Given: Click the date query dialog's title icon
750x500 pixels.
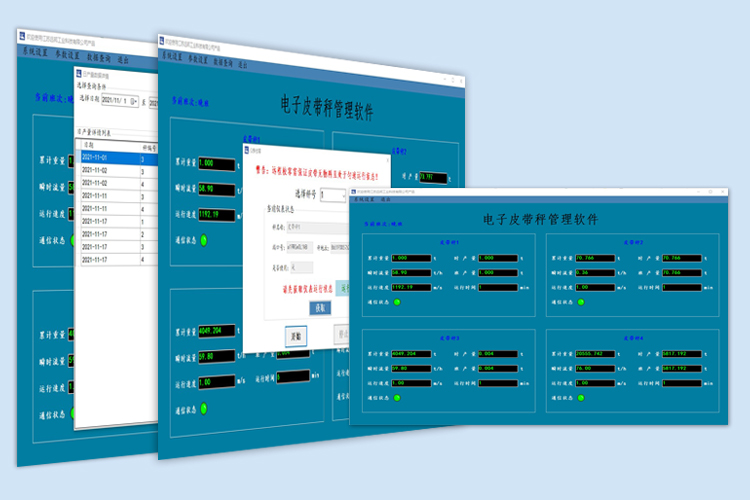Looking at the screenshot, I should 78,73.
